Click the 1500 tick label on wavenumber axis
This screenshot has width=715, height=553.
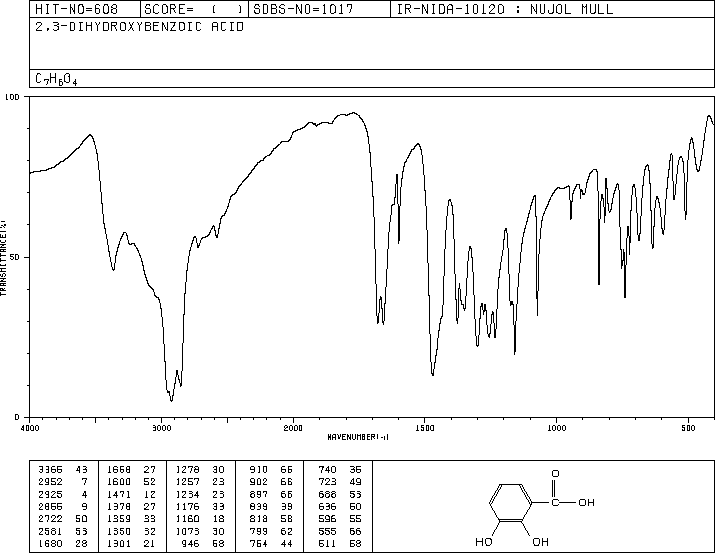pyautogui.click(x=425, y=428)
